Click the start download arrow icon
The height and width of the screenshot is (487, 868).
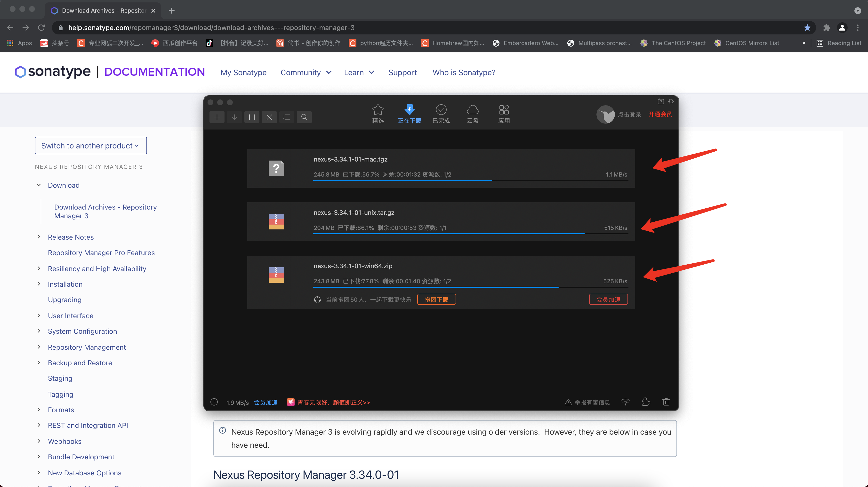pyautogui.click(x=234, y=117)
